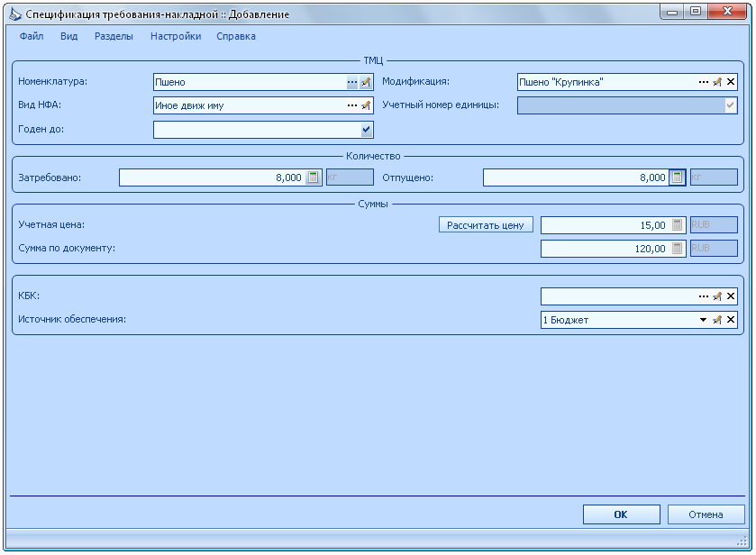Clear the КБК field with X
Screen dimensions: 756x555
[x=731, y=296]
